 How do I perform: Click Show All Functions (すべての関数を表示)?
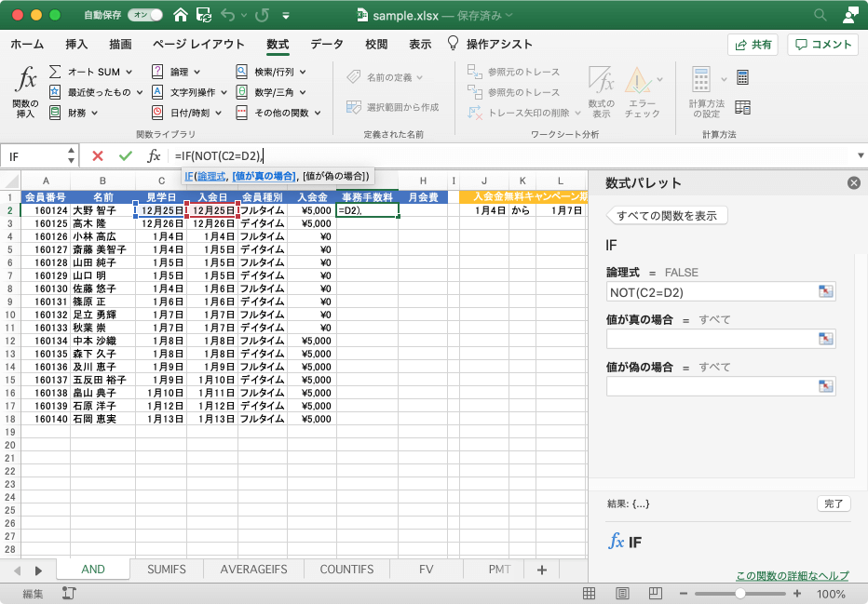click(667, 216)
